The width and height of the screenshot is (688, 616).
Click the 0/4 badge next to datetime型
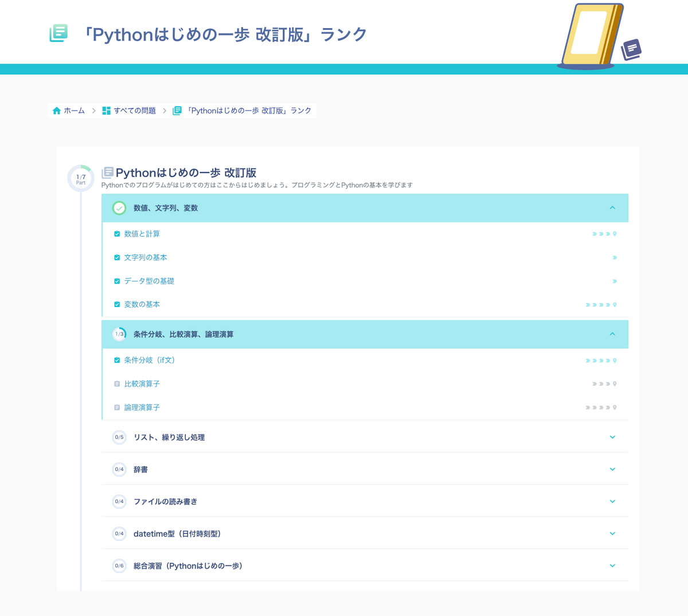tap(119, 533)
